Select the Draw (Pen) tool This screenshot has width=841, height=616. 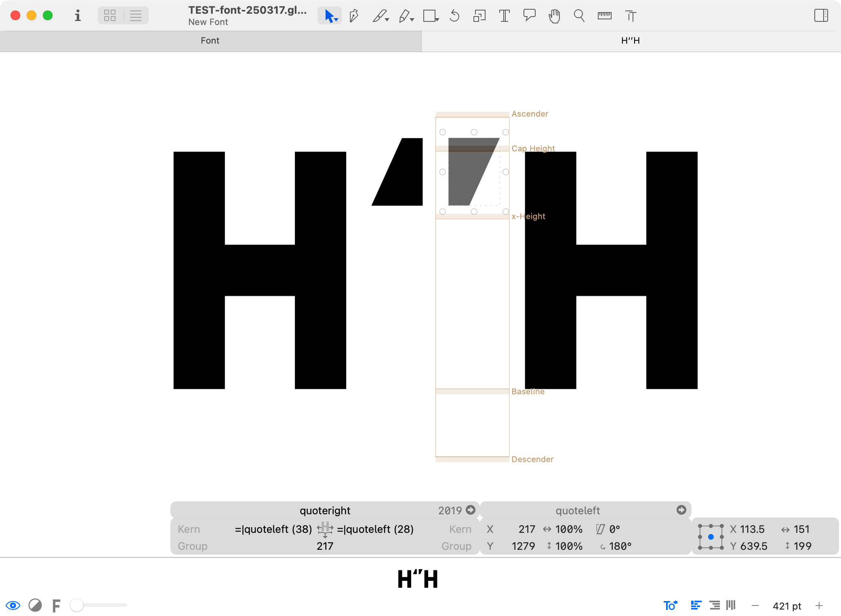point(354,16)
